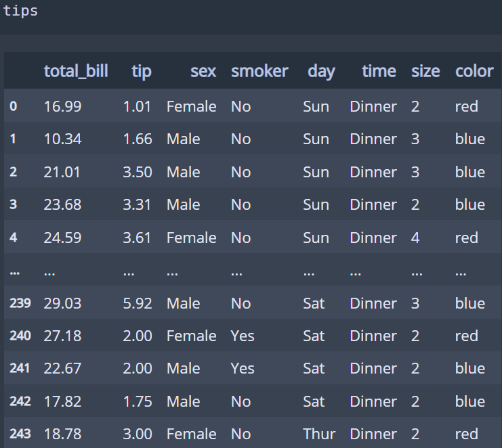Click row index 239
Screen dimensions: 502x448
20,303
